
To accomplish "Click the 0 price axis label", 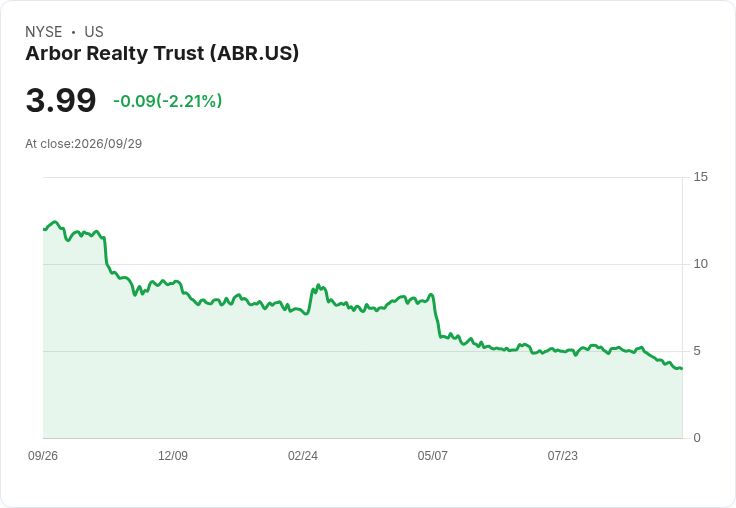I will (697, 438).
